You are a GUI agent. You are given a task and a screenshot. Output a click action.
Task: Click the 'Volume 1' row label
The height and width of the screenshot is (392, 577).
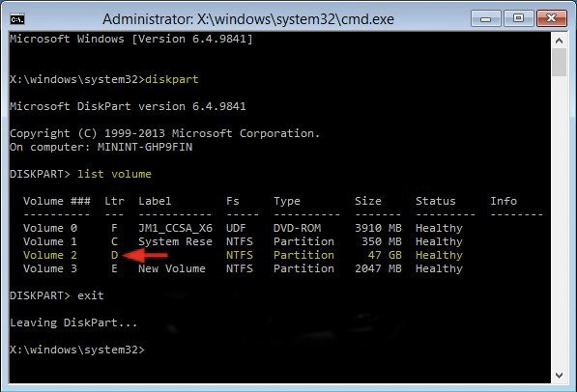click(50, 241)
